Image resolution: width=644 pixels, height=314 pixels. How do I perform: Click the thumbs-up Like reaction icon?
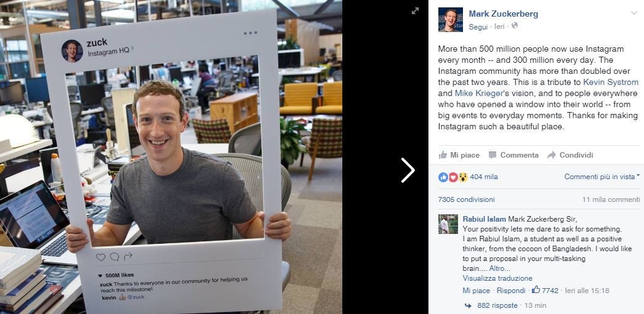(443, 177)
